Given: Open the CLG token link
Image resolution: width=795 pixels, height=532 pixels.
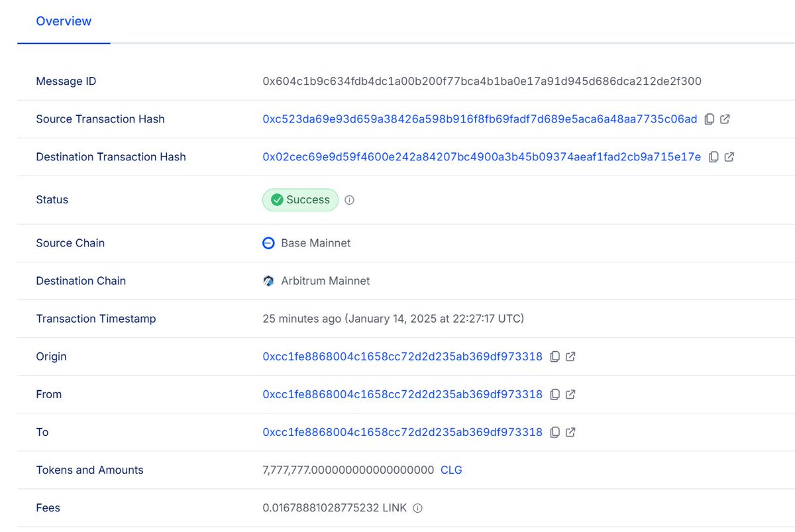Looking at the screenshot, I should (x=451, y=470).
